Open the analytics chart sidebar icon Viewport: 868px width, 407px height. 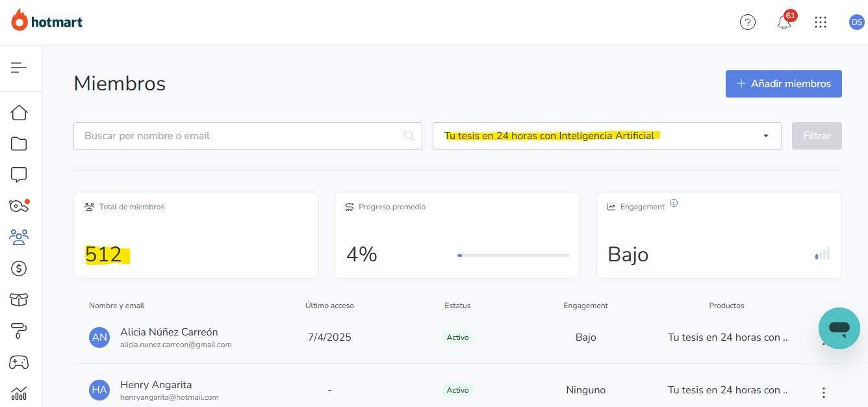(19, 393)
